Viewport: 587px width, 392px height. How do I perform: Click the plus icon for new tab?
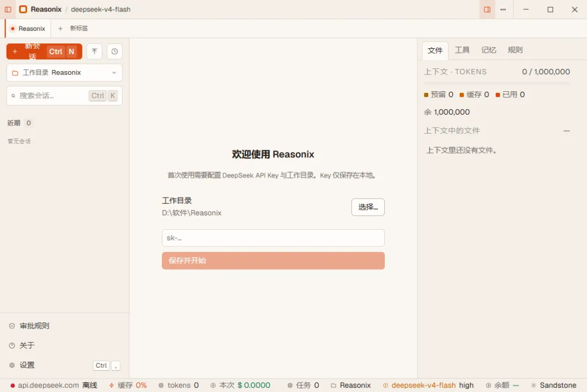coord(60,28)
